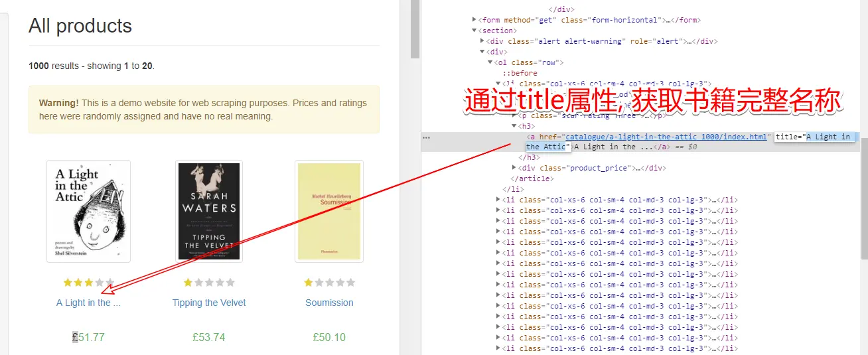Open the Soumission book cover thumbnail

(x=329, y=211)
